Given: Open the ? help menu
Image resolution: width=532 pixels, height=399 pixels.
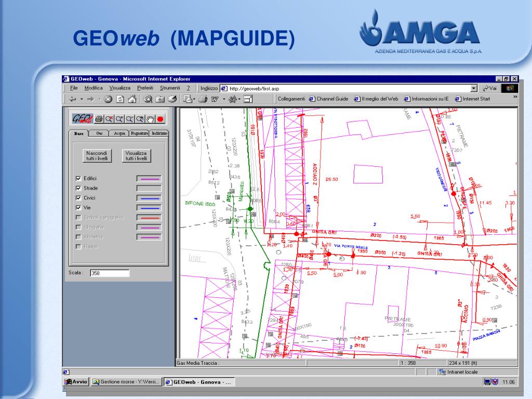Looking at the screenshot, I should 188,88.
